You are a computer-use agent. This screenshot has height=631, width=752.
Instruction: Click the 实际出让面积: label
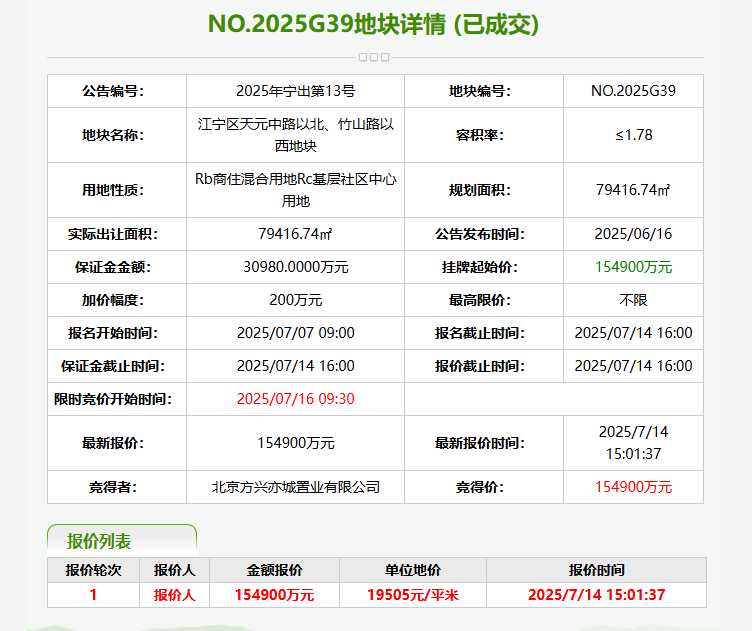click(113, 234)
